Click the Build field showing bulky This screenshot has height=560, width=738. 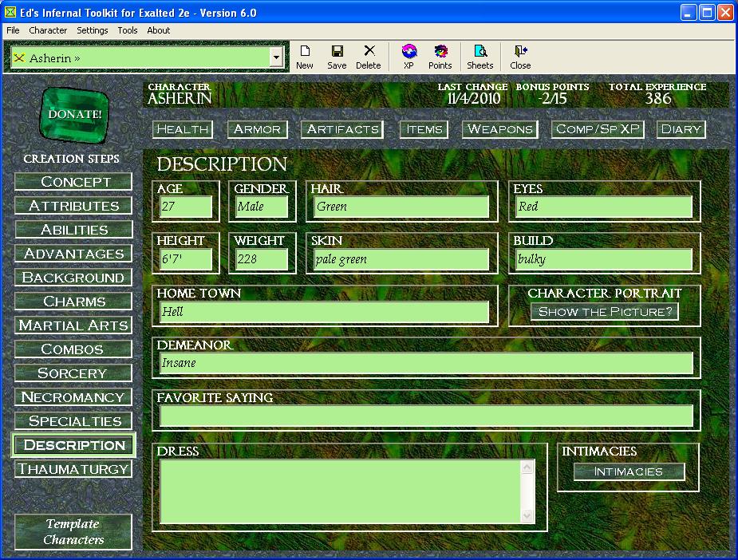coord(604,259)
